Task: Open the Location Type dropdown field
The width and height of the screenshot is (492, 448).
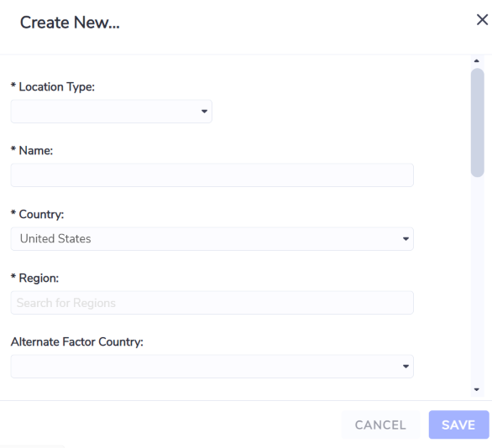Action: (x=112, y=112)
